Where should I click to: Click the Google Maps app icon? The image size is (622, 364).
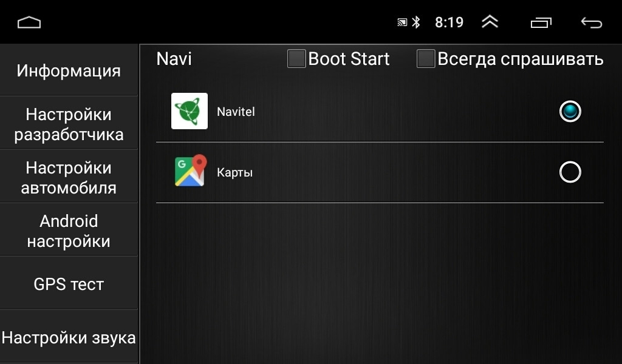tap(190, 172)
